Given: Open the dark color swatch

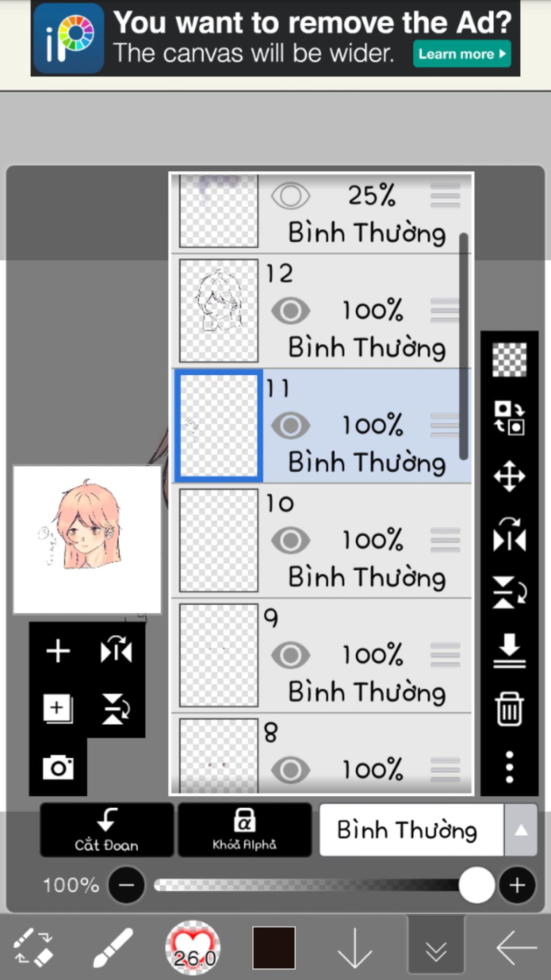Looking at the screenshot, I should point(274,948).
